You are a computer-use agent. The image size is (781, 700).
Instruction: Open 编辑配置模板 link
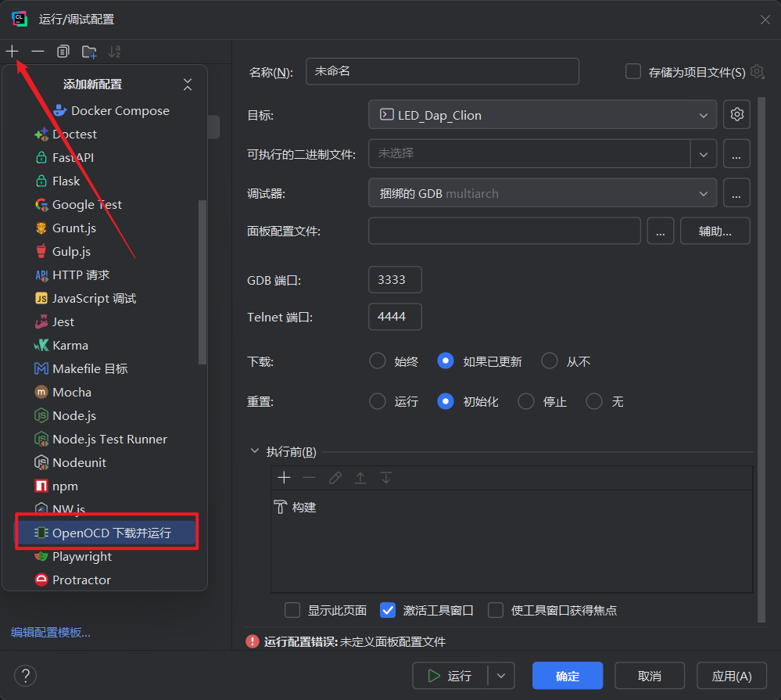[x=51, y=632]
